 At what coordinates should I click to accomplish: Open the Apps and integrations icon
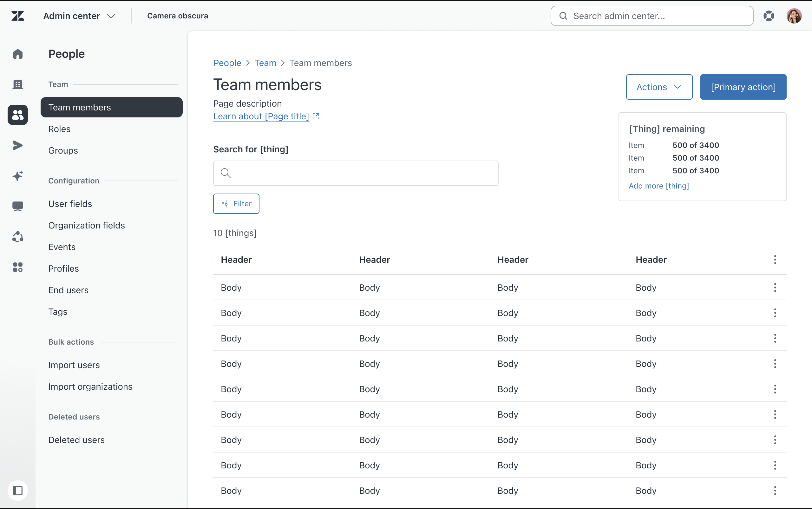pos(17,267)
